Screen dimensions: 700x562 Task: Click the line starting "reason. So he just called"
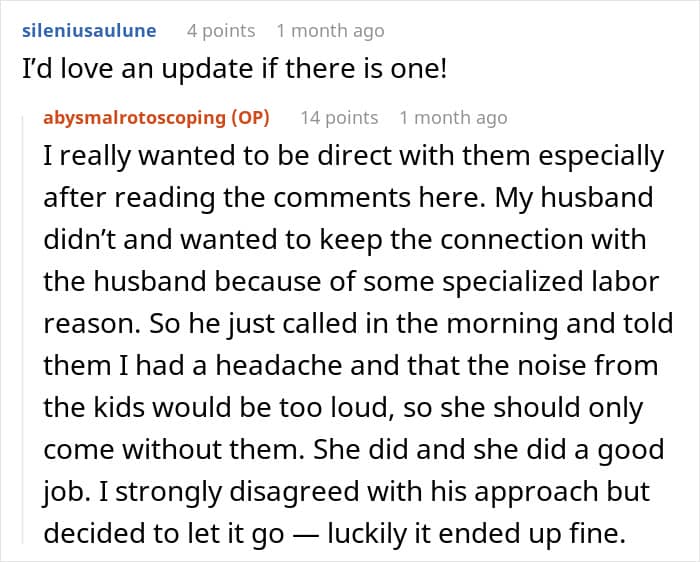355,326
